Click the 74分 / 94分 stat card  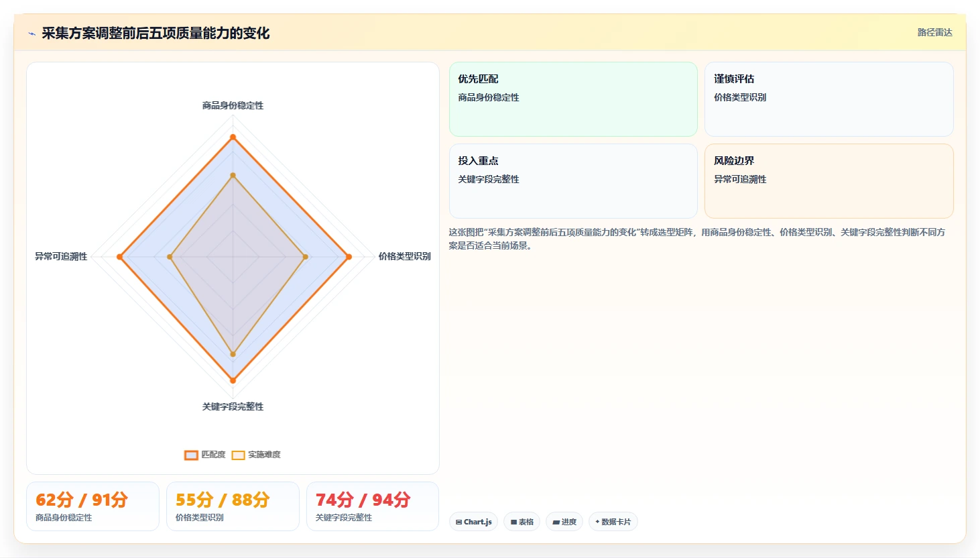click(373, 506)
